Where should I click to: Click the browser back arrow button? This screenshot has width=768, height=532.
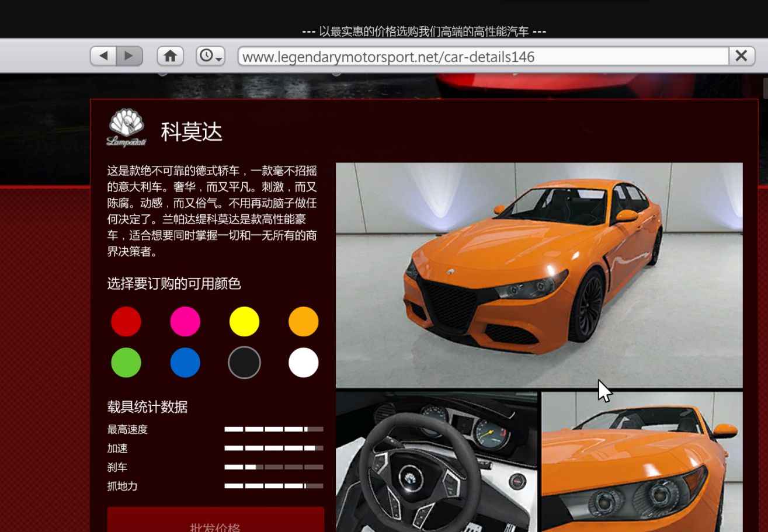[x=103, y=56]
